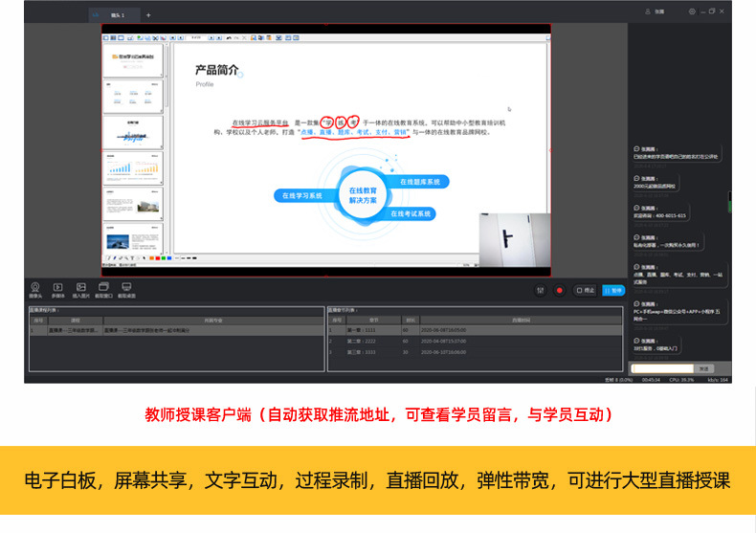This screenshot has height=533, width=756.
Task: Select chapter row 第三章：3333
Action: pyautogui.click(x=475, y=352)
